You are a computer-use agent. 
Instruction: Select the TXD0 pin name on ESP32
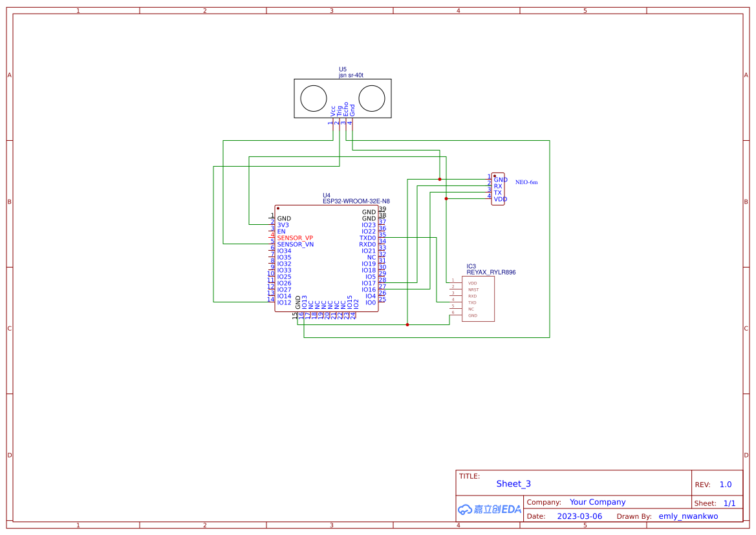tap(366, 238)
